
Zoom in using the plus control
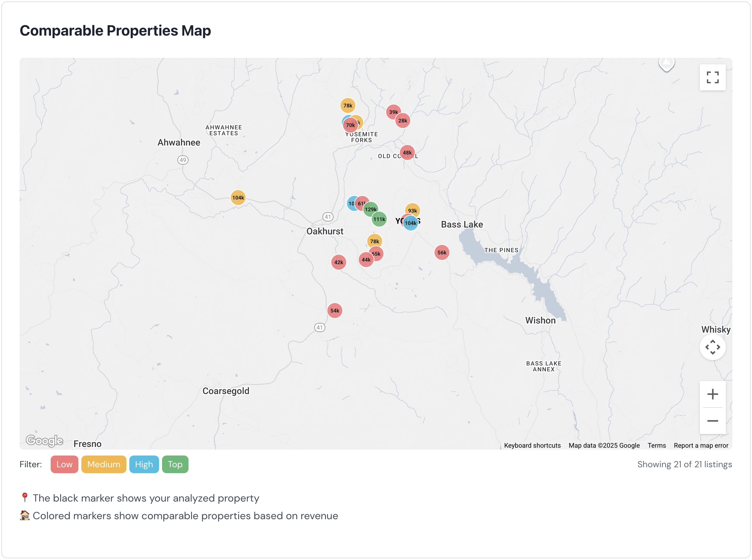click(x=712, y=393)
